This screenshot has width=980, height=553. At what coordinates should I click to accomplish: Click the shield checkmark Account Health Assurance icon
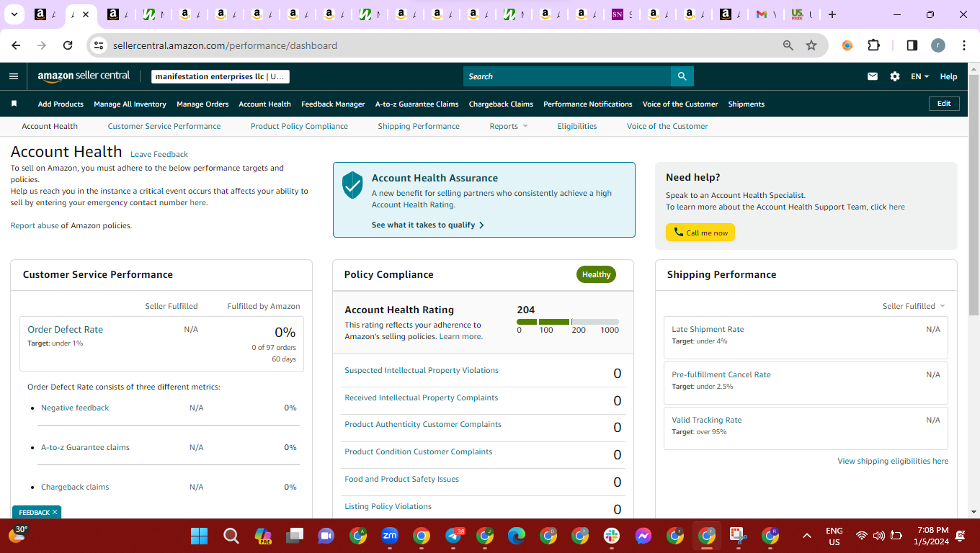tap(352, 185)
